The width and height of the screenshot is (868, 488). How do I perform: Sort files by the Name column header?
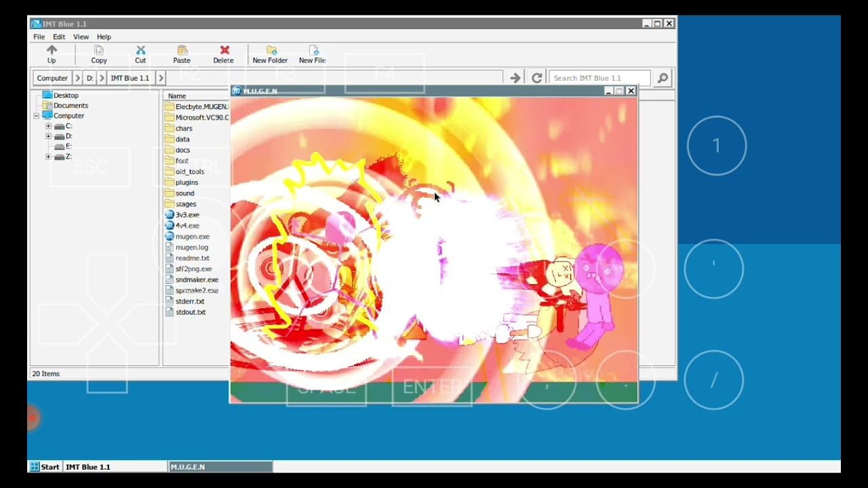coord(197,96)
